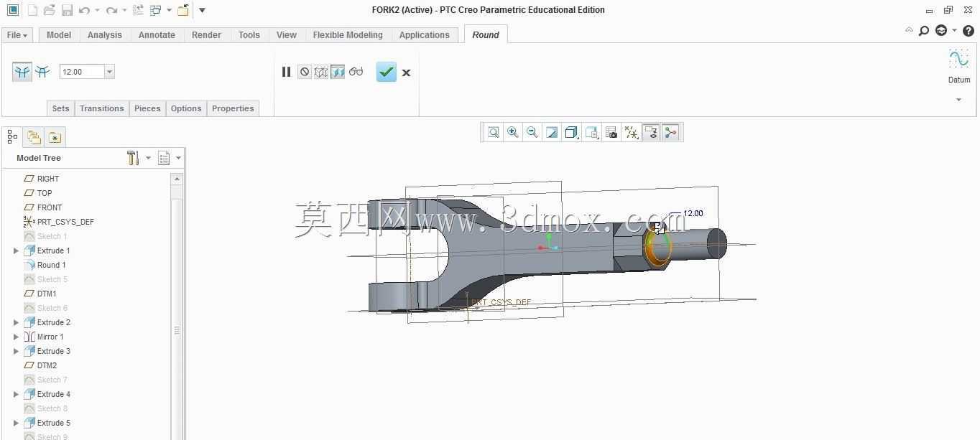Open the Properties panel tab

point(233,108)
